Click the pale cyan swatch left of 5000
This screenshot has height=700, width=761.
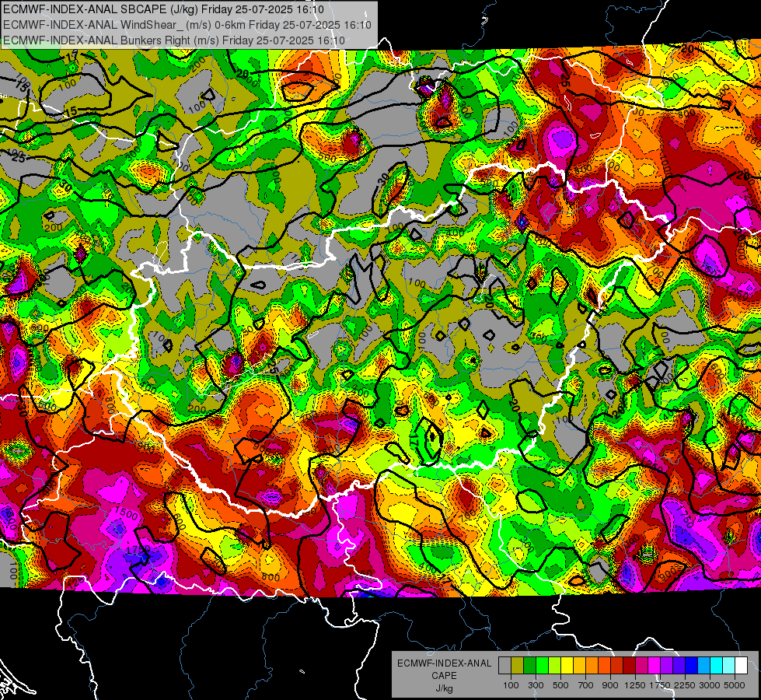click(x=729, y=665)
